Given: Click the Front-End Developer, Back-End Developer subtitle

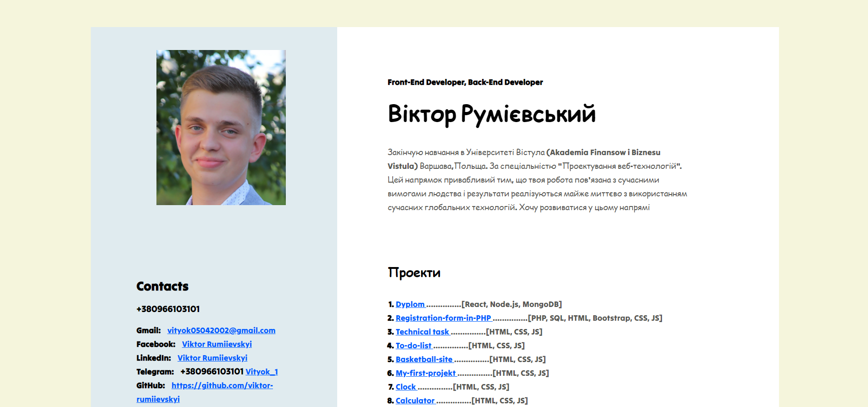Looking at the screenshot, I should (x=465, y=82).
